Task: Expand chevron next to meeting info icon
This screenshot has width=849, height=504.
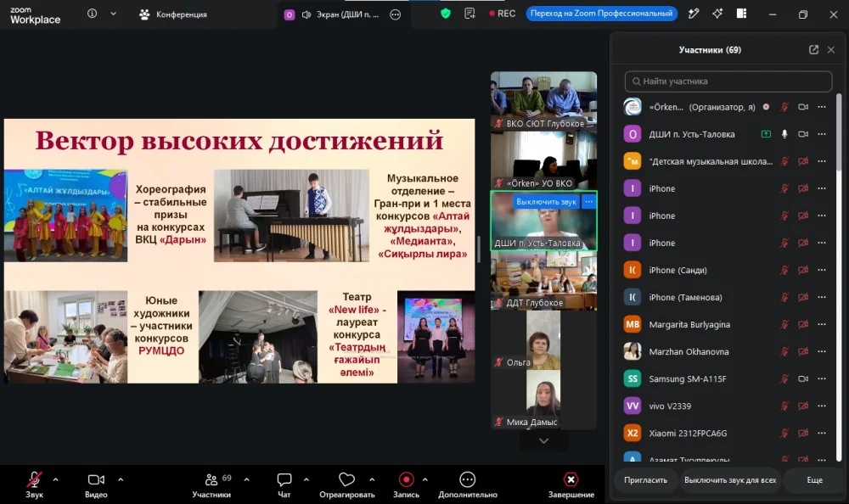Action: click(x=113, y=14)
